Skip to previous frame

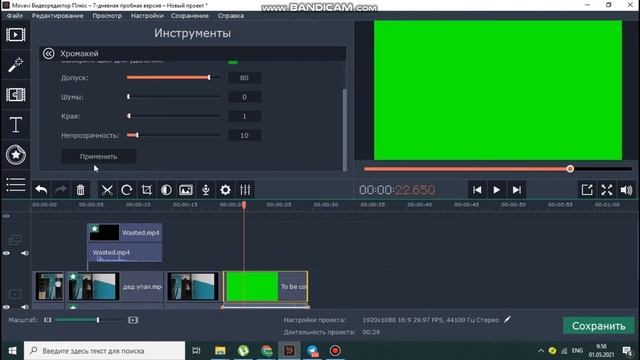tap(477, 190)
